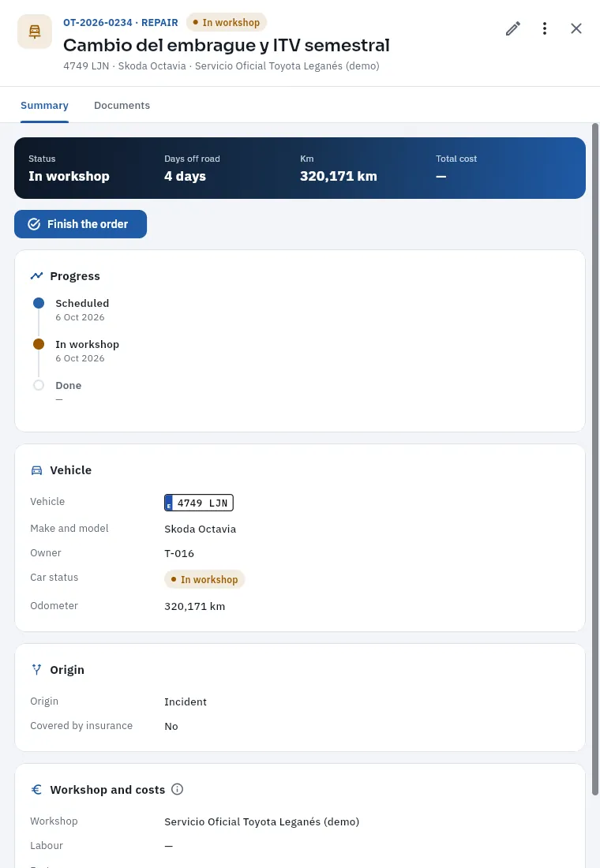
Task: Click the header subtitle with 4749 LJN · Skoda Octavia
Action: (x=221, y=65)
